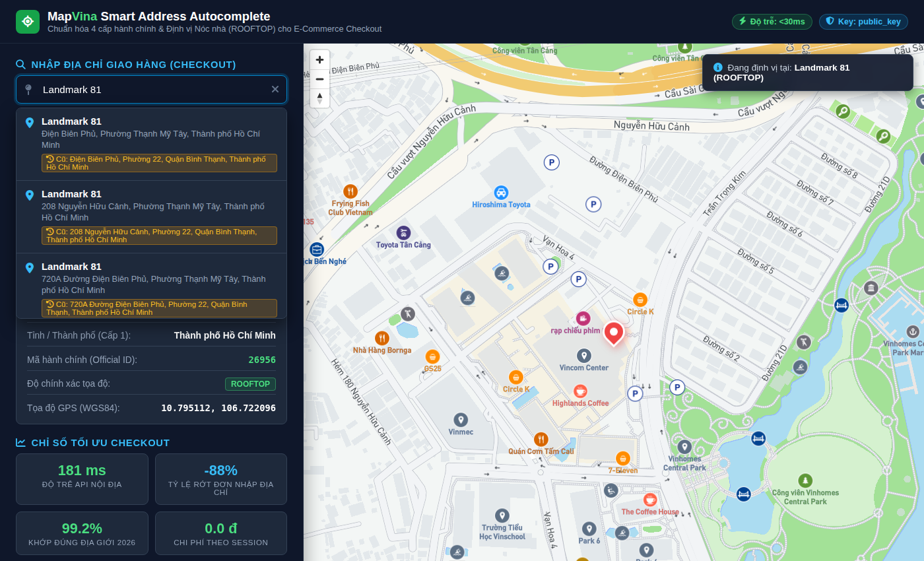
Task: Zoom out on the map
Action: (x=319, y=79)
